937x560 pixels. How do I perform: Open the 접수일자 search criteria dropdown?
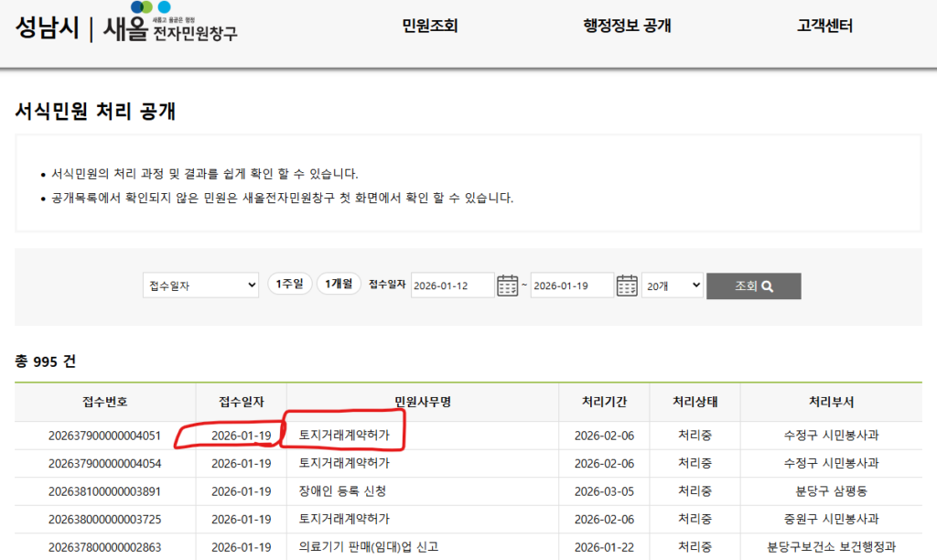[x=199, y=285]
